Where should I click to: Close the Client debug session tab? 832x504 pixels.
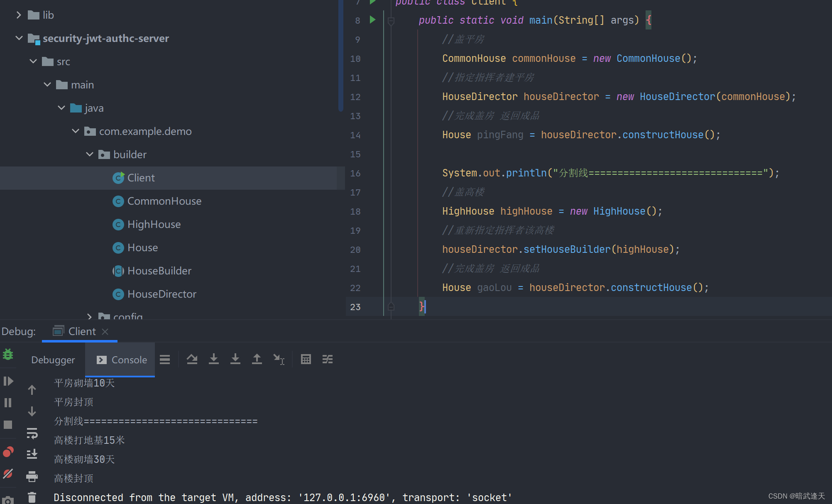point(105,331)
